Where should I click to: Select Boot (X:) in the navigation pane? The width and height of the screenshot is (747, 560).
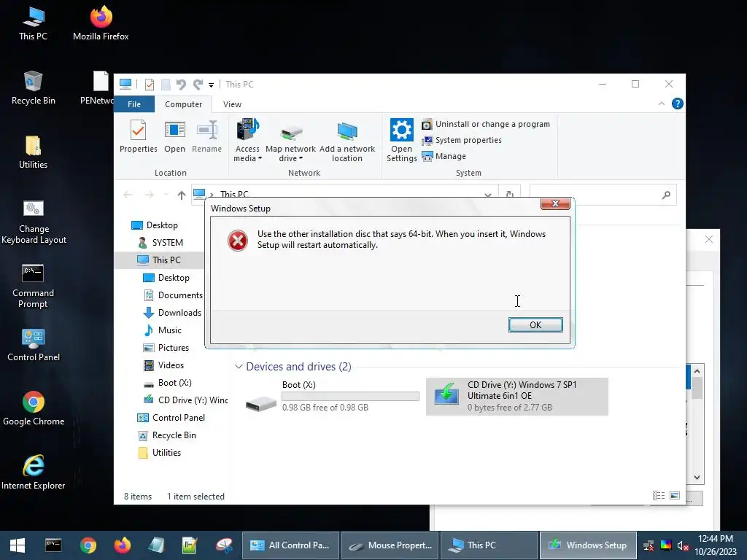tap(167, 383)
